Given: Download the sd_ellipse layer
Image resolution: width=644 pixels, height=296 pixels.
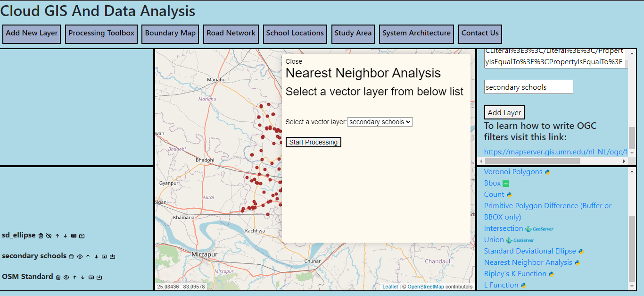Looking at the screenshot, I should point(82,236).
